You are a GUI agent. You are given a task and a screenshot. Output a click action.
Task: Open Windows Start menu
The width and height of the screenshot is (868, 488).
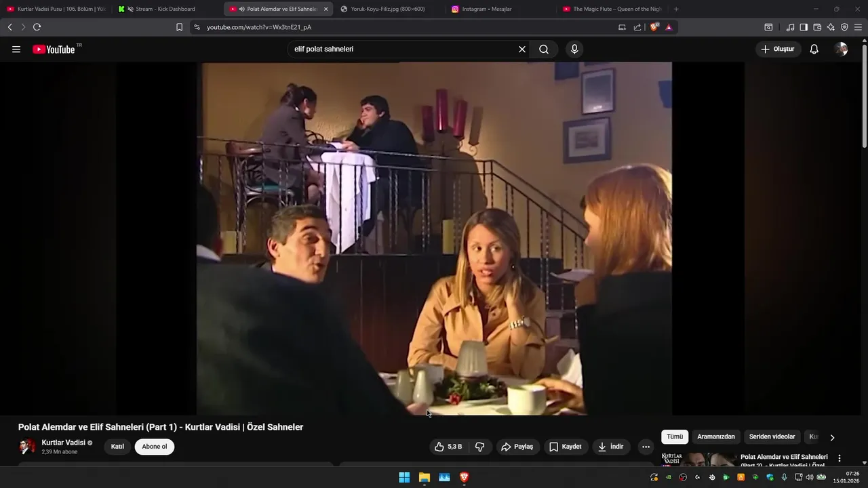404,477
